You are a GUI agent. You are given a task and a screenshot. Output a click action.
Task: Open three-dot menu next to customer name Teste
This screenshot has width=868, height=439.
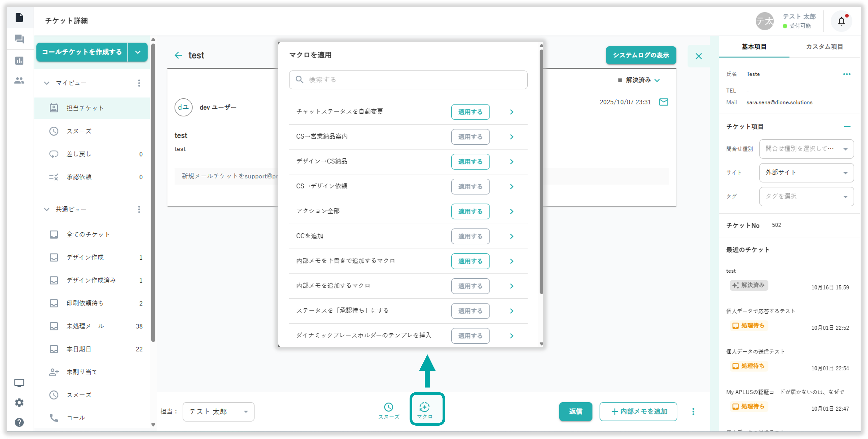[846, 74]
